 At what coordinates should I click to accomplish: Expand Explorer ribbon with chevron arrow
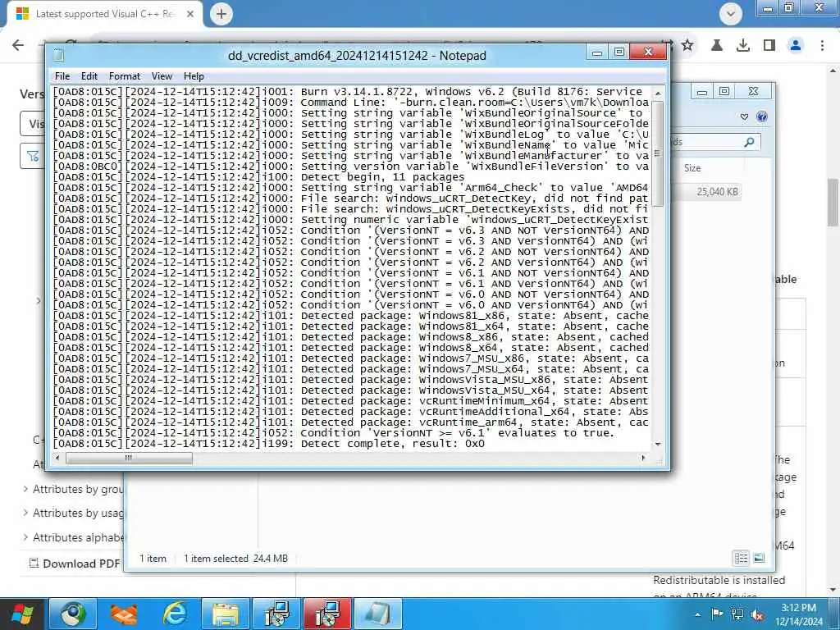click(x=744, y=116)
